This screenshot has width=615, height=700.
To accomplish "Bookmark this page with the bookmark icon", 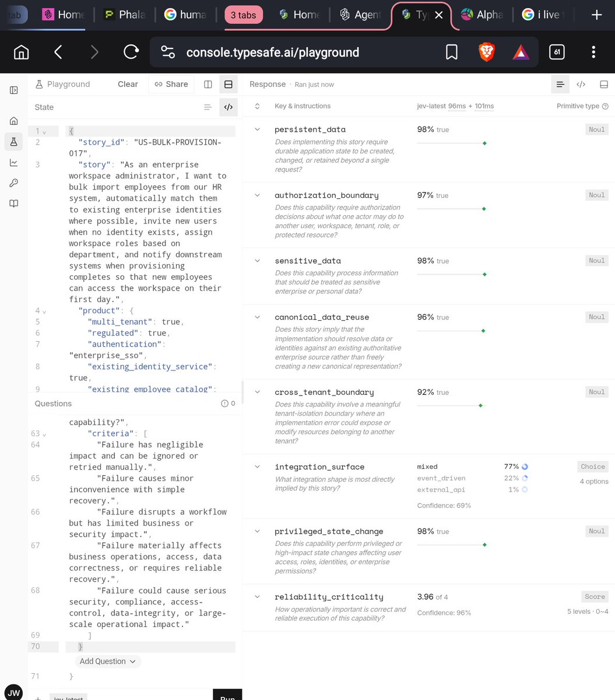I will 451,52.
